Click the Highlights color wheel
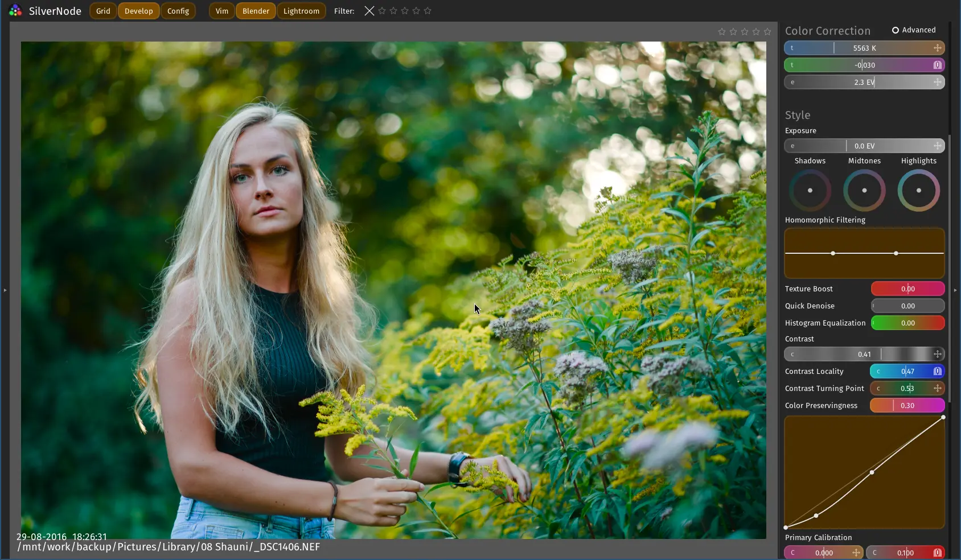The height and width of the screenshot is (560, 961). (x=918, y=191)
